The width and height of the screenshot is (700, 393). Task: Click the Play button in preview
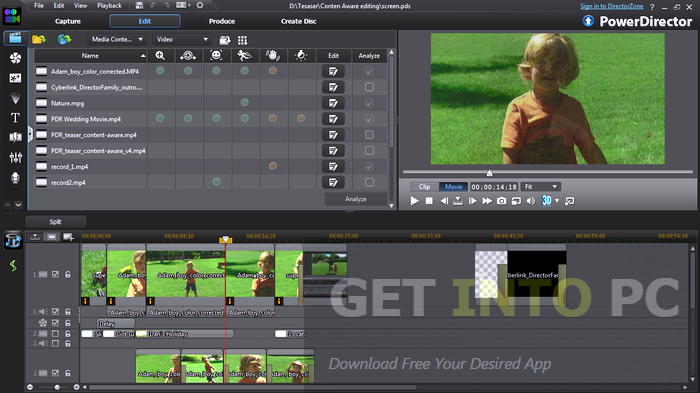tap(415, 201)
